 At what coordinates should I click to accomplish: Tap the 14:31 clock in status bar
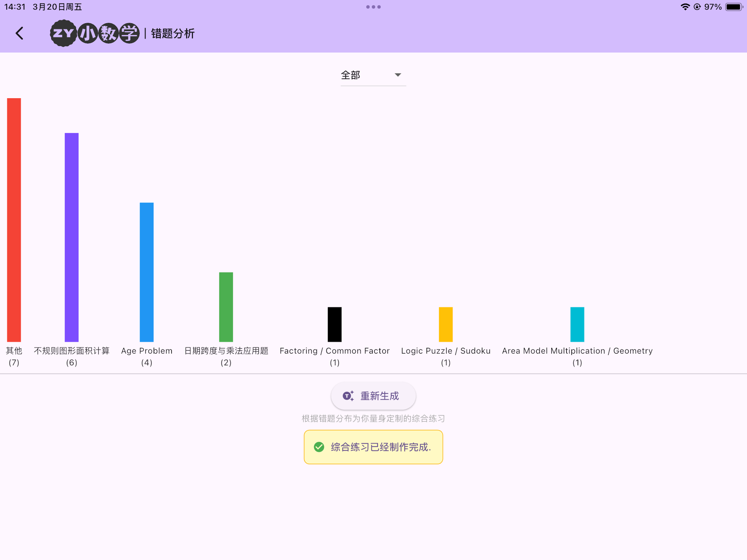pos(15,7)
